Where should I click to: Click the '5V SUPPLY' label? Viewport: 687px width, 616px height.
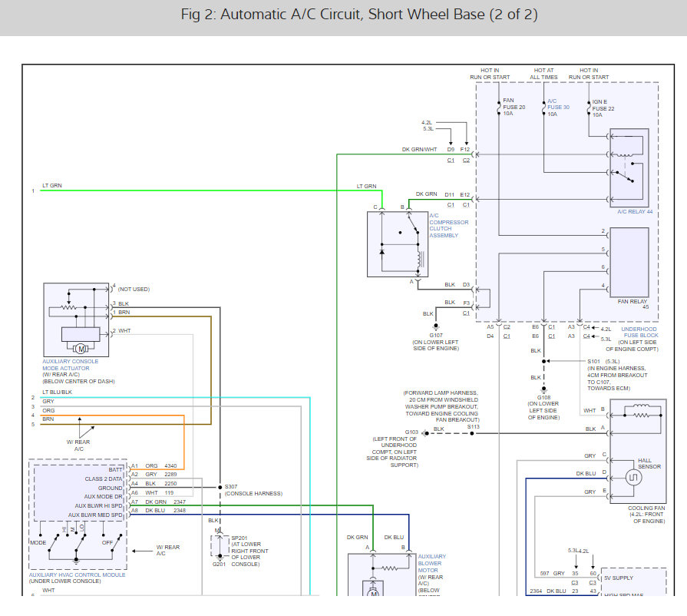click(619, 578)
